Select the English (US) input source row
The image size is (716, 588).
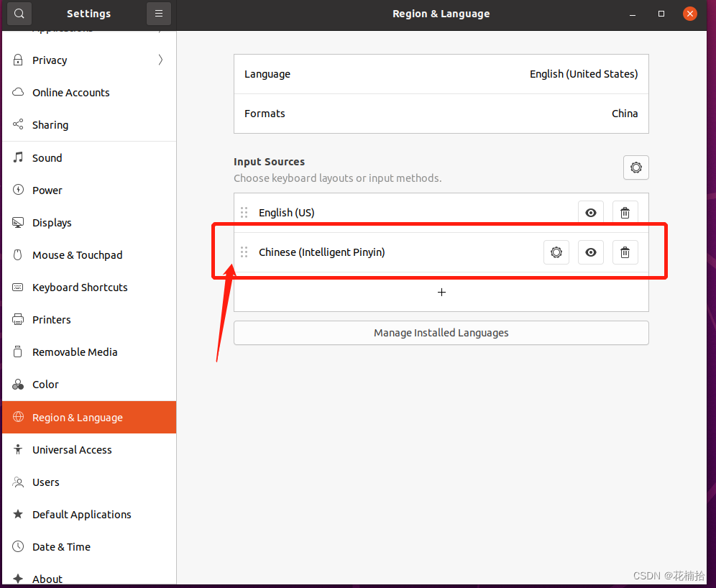tap(441, 213)
